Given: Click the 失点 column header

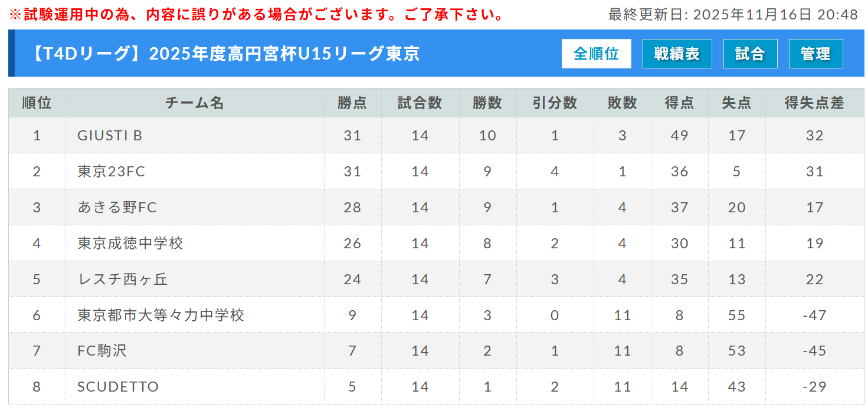Looking at the screenshot, I should pos(736,103).
